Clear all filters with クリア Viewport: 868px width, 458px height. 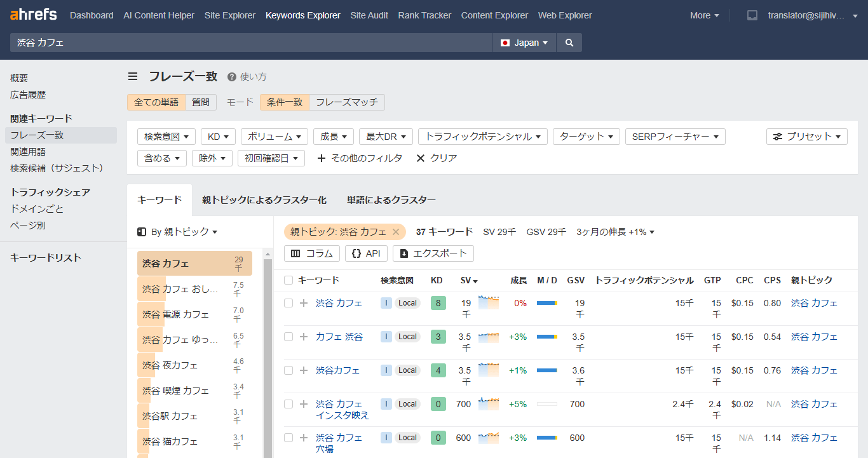(x=435, y=158)
